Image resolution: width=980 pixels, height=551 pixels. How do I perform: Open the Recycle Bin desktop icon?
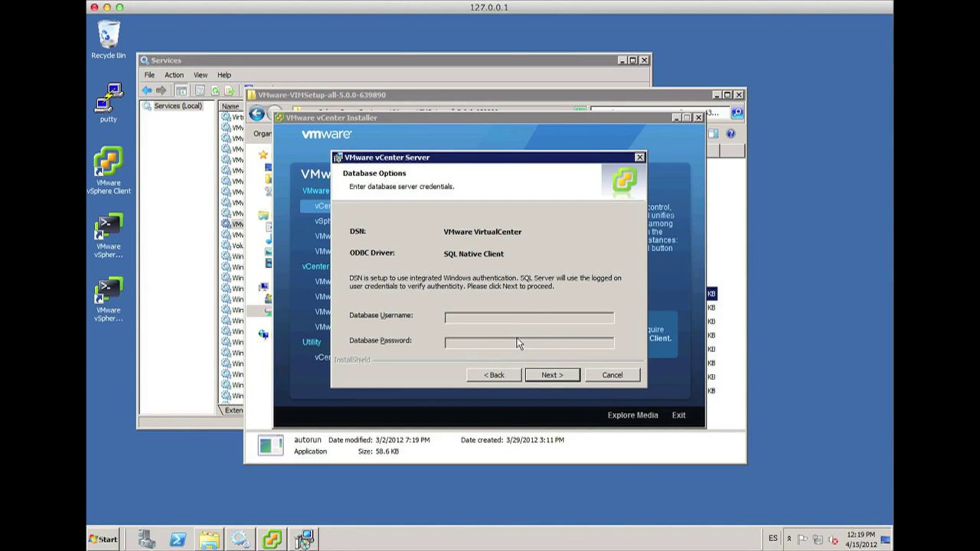pos(108,40)
